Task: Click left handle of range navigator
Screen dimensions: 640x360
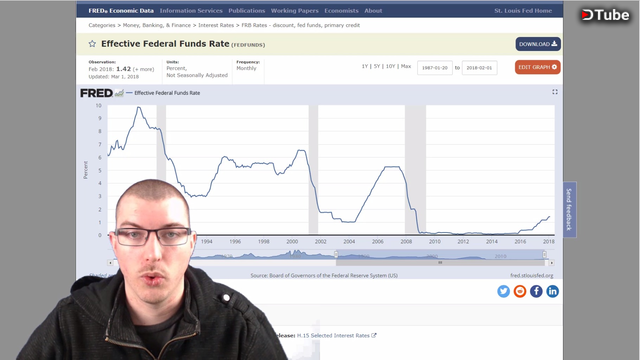Action: [336, 254]
